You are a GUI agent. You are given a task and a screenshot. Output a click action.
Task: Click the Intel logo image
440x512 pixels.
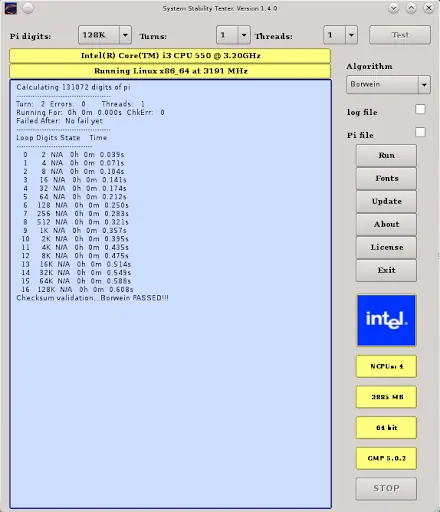[386, 320]
